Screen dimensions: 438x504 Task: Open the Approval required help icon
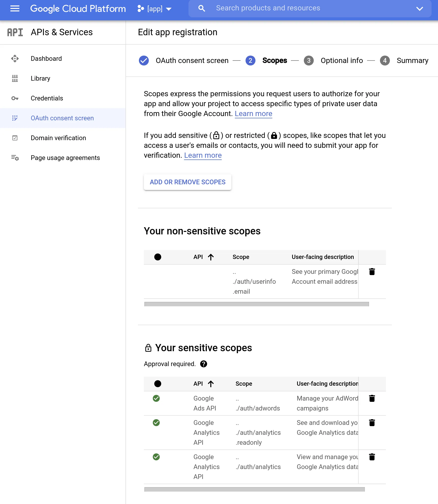[204, 364]
